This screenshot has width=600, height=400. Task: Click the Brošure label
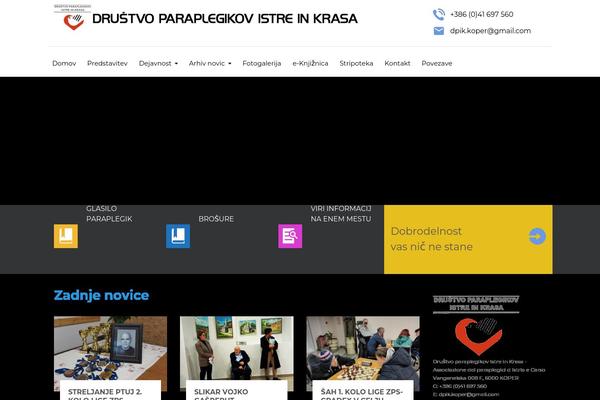216,219
